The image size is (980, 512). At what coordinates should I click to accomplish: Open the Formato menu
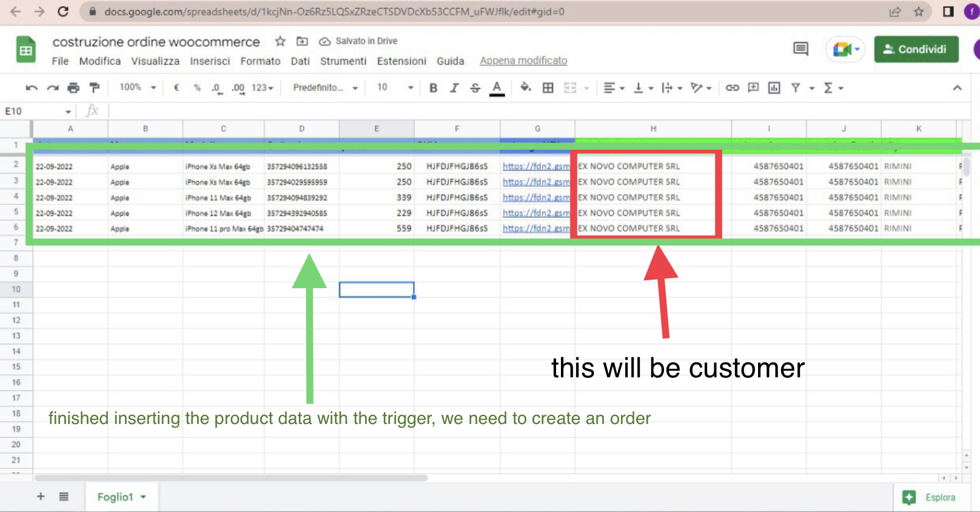pyautogui.click(x=260, y=61)
